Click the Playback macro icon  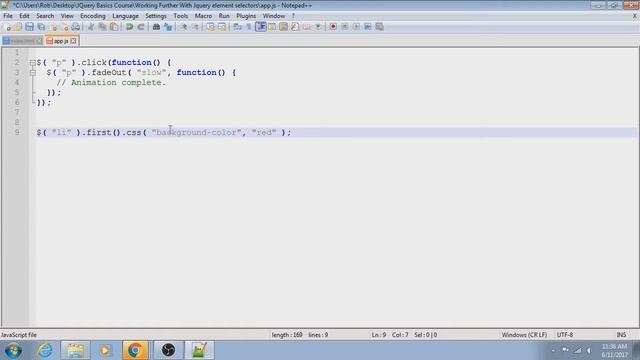point(356,27)
